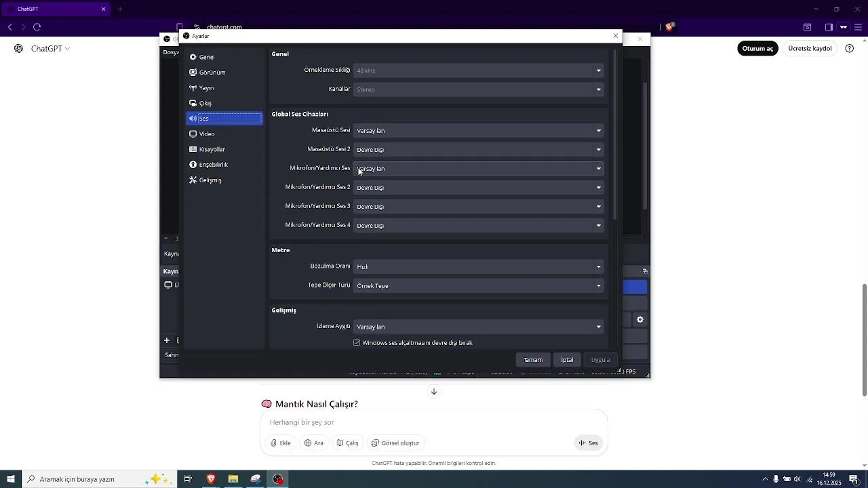Expand the ChatGPT model selector chevron

coord(67,49)
